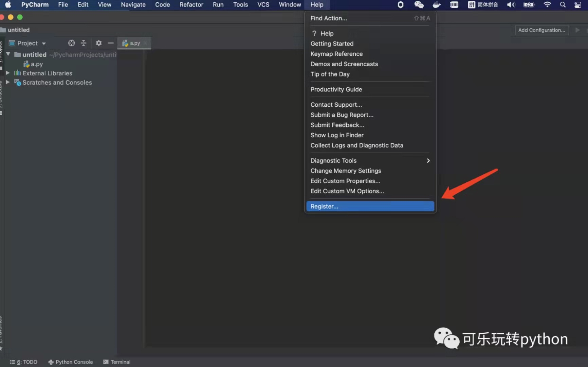The width and height of the screenshot is (588, 367).
Task: Click the battery status icon
Action: [529, 5]
